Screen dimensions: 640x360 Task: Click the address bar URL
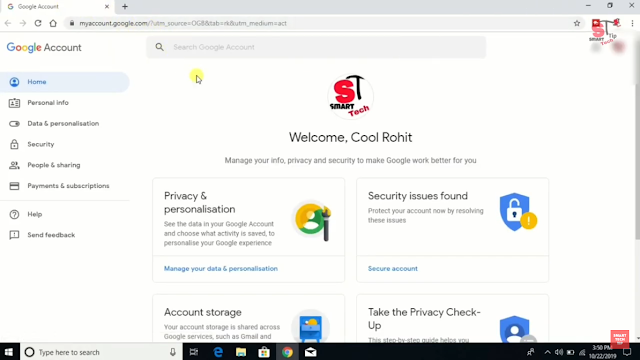click(x=183, y=23)
